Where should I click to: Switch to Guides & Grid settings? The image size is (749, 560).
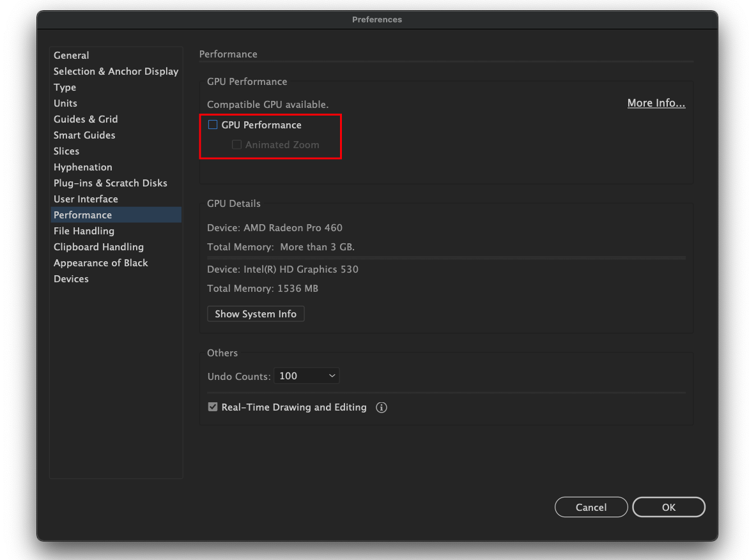pos(86,119)
